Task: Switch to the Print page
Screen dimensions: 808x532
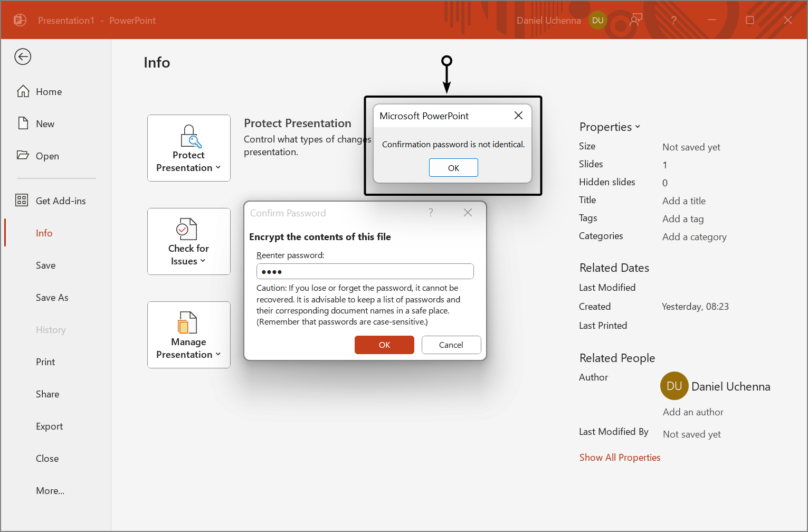Action: tap(45, 362)
